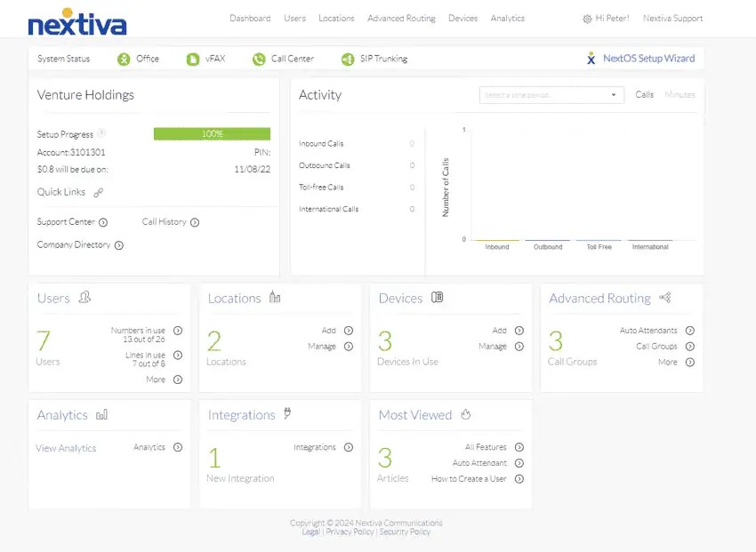Open the Dashboard menu

pyautogui.click(x=250, y=19)
